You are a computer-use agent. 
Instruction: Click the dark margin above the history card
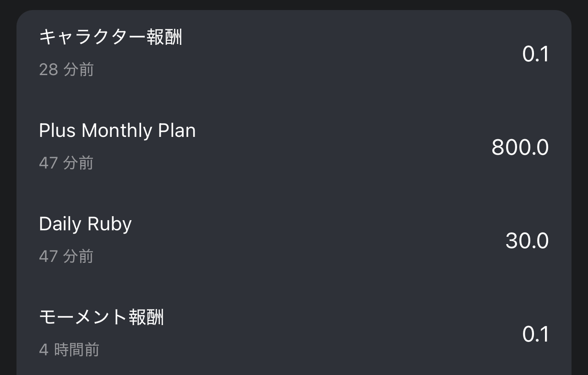(293, 4)
